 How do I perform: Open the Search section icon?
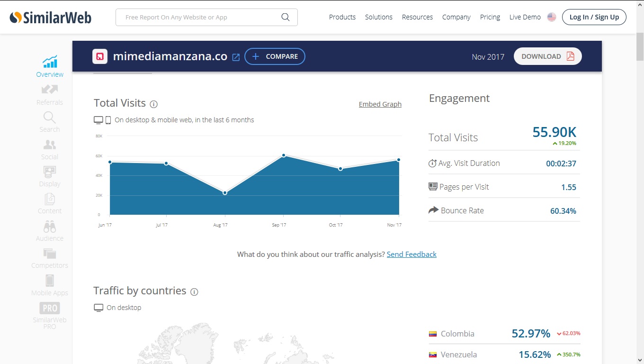tap(50, 117)
